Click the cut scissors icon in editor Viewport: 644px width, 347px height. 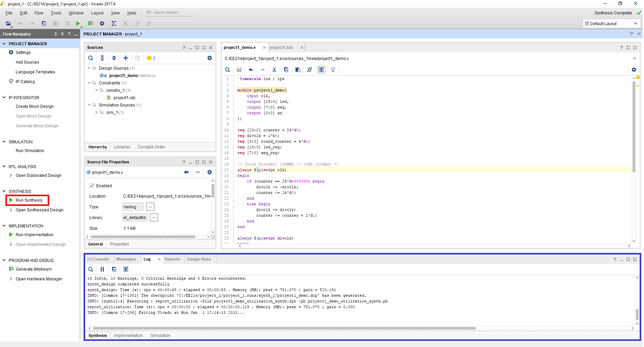coord(274,70)
